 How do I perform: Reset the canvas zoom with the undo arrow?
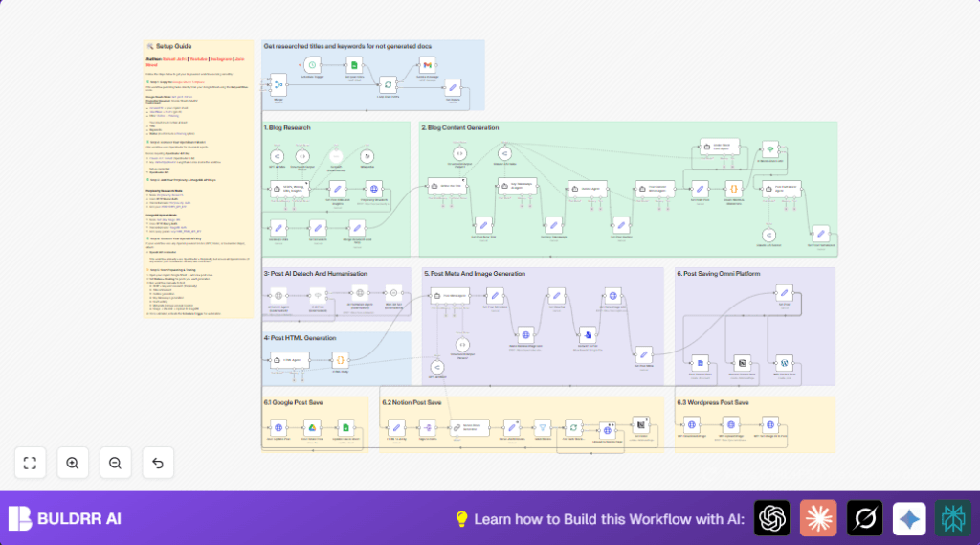158,463
